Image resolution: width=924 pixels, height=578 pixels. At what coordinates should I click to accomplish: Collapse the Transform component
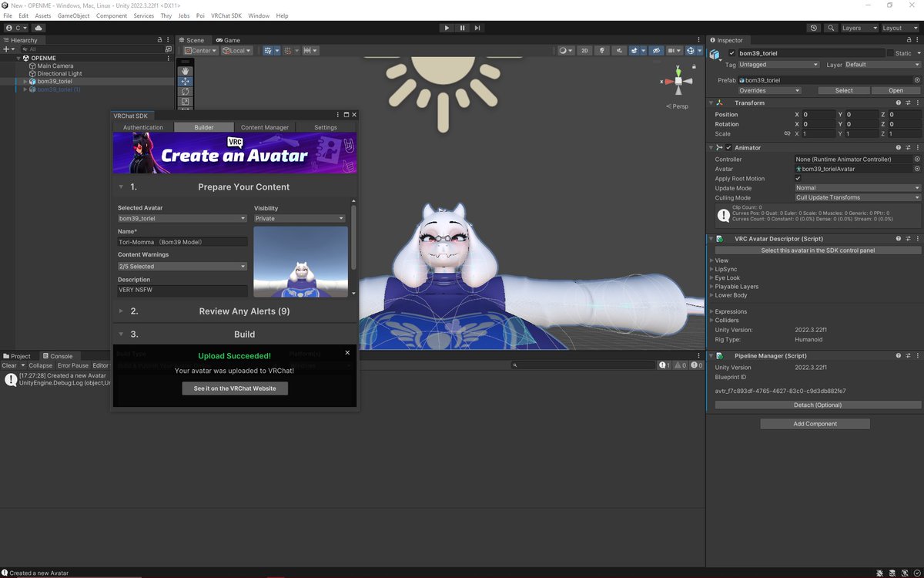point(711,102)
